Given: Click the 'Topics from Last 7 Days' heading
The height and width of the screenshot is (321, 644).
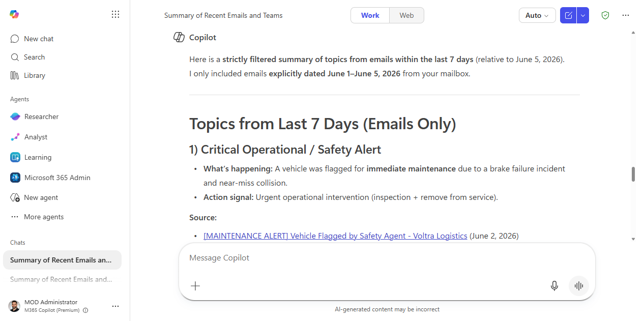Looking at the screenshot, I should [x=323, y=124].
